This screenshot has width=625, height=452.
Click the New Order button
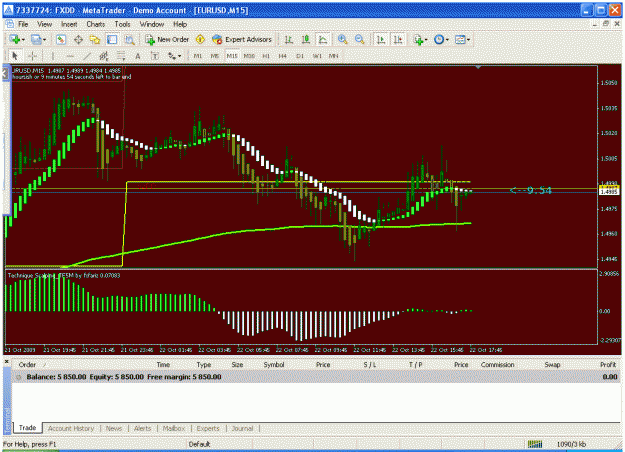point(167,39)
